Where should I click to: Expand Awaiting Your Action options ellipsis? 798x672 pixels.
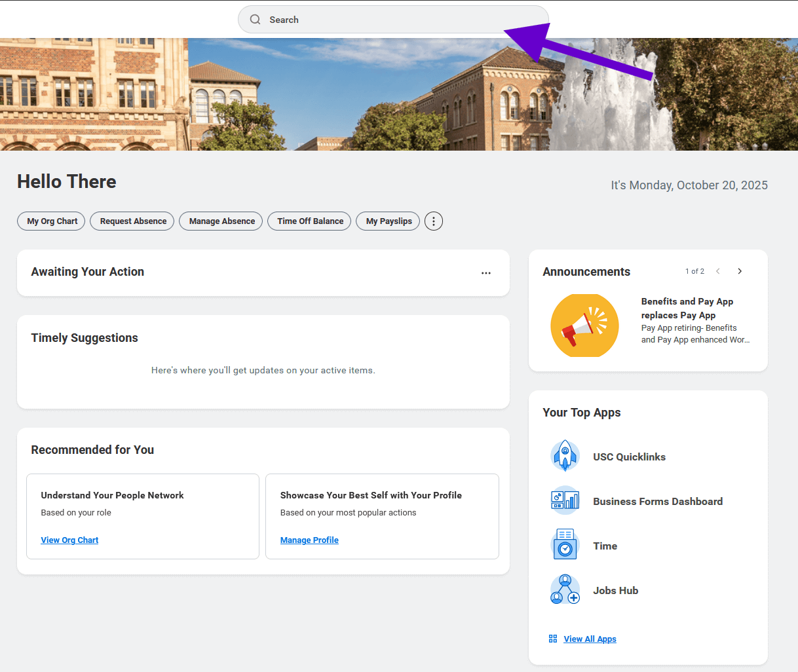pyautogui.click(x=485, y=273)
